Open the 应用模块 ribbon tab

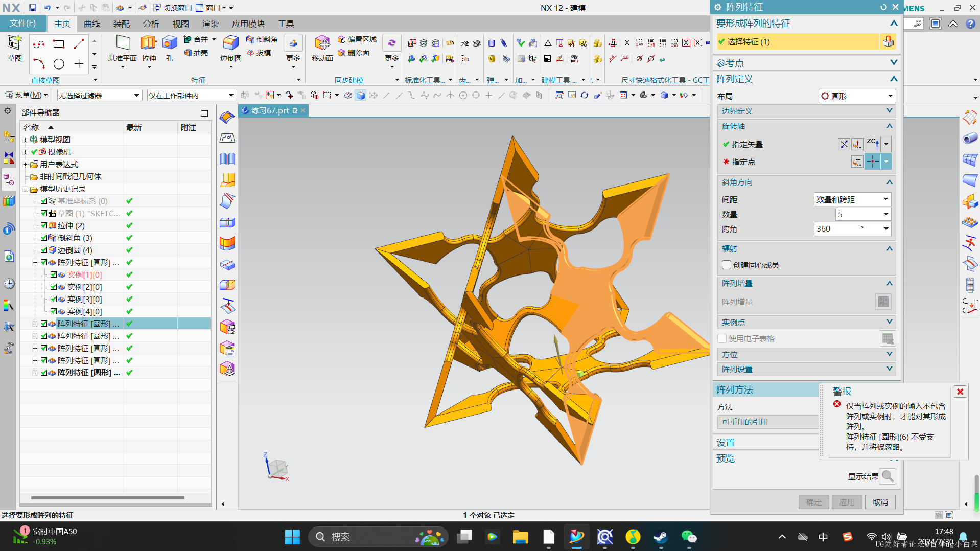coord(248,24)
